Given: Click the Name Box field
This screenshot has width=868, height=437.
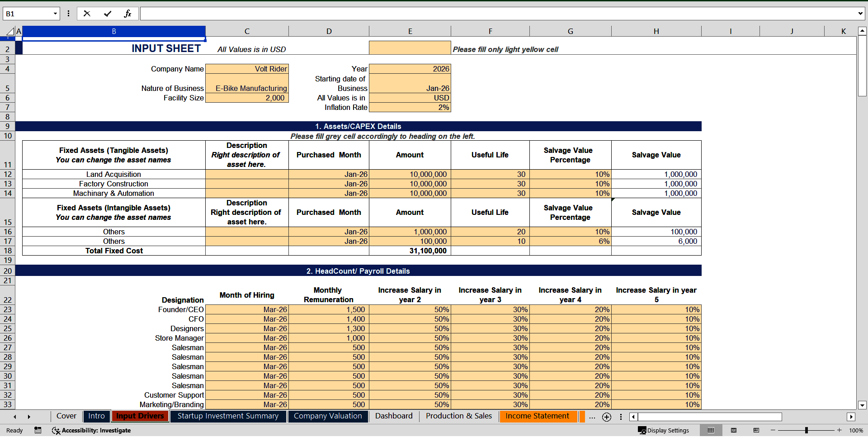Looking at the screenshot, I should 27,14.
